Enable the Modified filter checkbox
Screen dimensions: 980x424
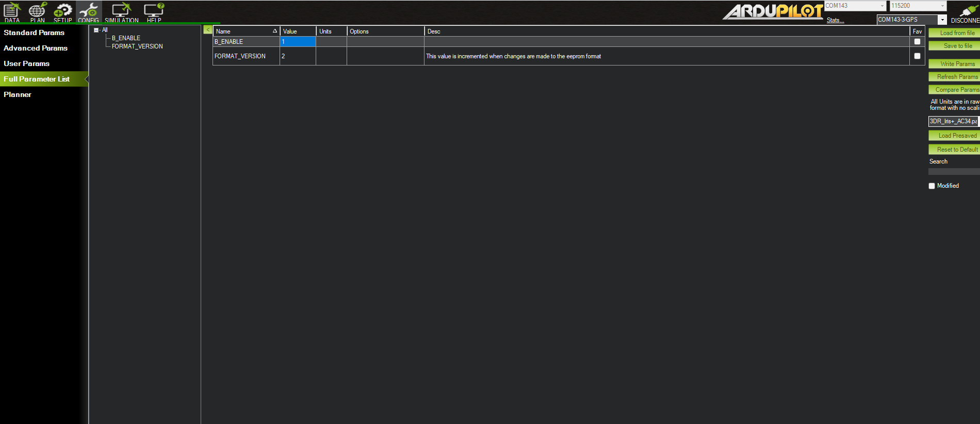click(x=932, y=186)
